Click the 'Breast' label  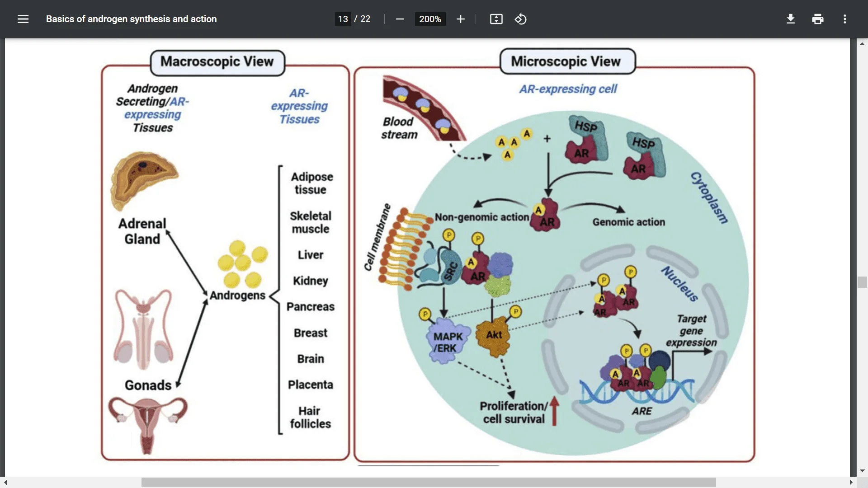pyautogui.click(x=311, y=333)
